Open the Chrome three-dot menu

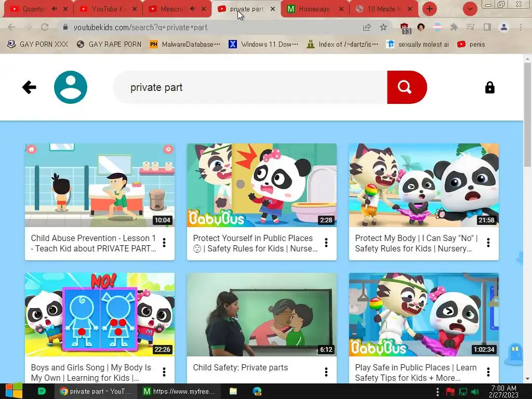click(521, 27)
